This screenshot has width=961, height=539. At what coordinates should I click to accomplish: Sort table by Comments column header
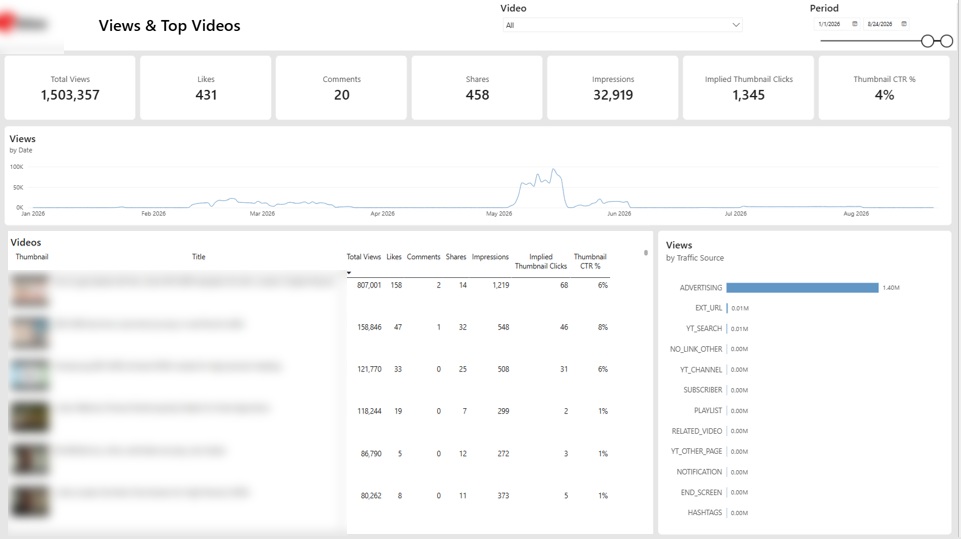coord(424,257)
